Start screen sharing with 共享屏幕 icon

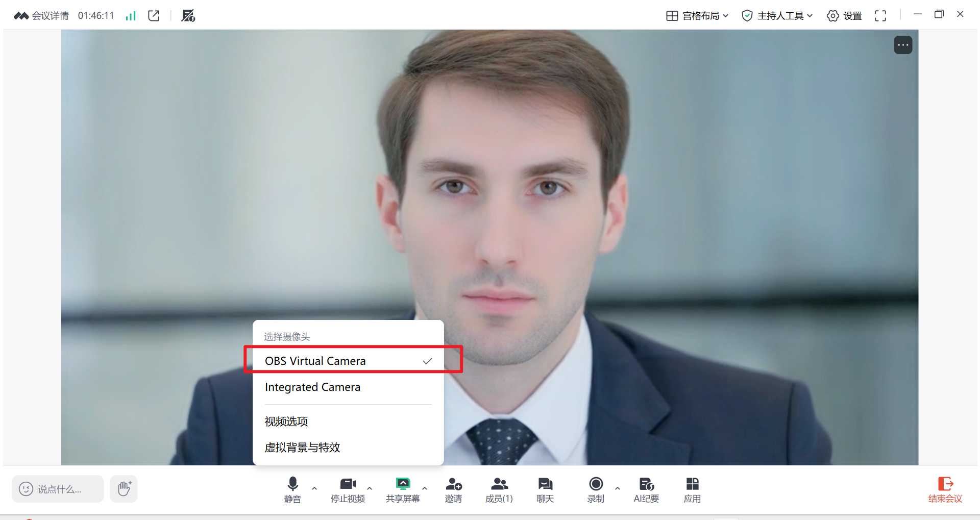point(403,489)
